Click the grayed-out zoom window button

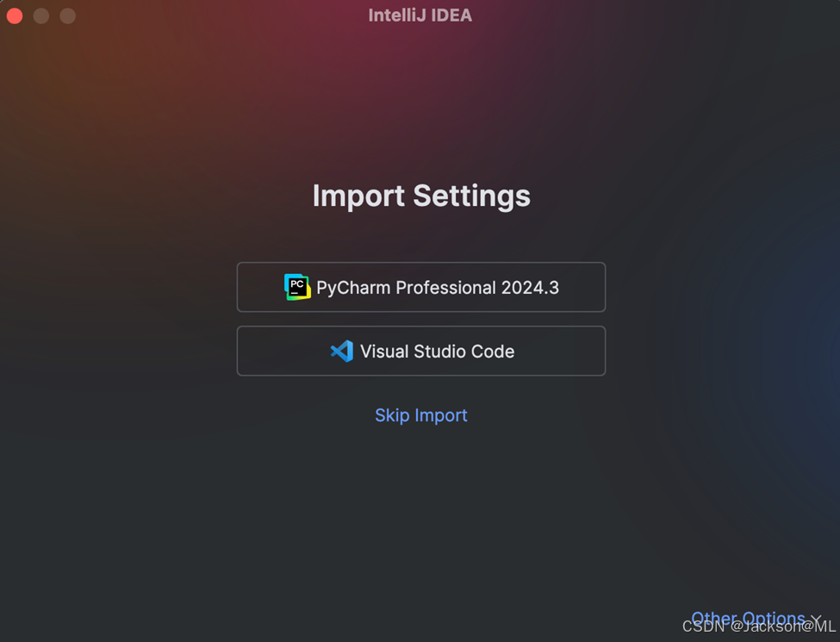point(68,16)
